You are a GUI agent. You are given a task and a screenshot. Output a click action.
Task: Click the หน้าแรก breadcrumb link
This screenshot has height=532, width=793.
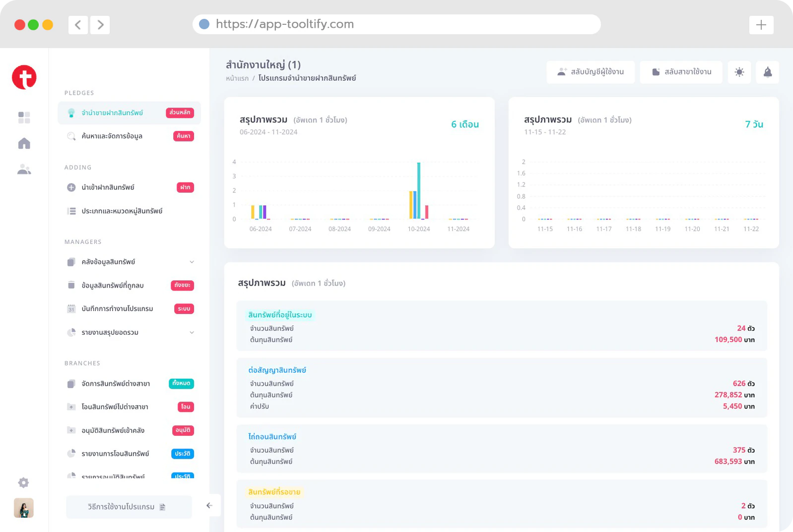[x=237, y=78]
